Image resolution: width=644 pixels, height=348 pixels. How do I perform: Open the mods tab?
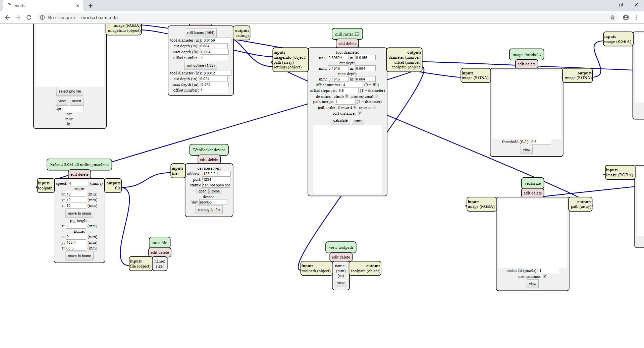(x=40, y=6)
